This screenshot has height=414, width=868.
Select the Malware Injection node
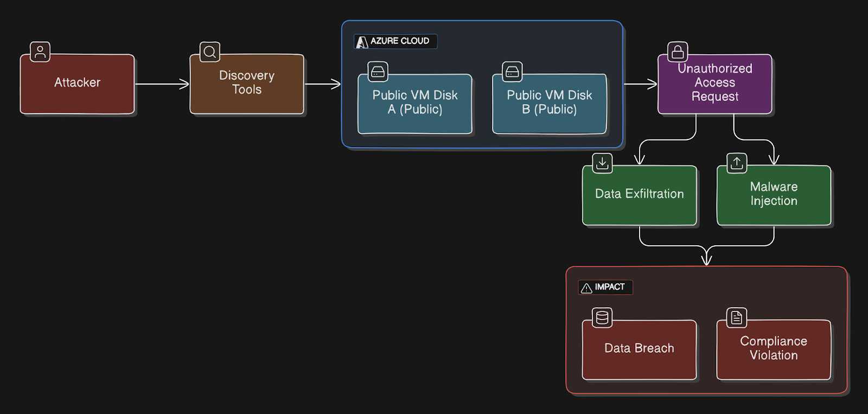[774, 195]
